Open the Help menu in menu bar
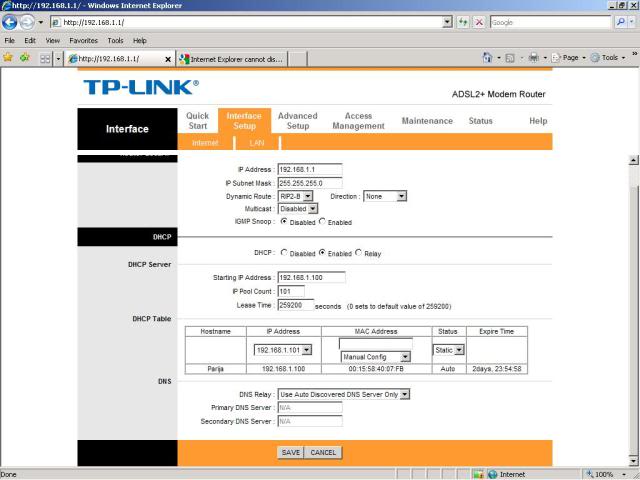640x480 pixels. coord(140,40)
